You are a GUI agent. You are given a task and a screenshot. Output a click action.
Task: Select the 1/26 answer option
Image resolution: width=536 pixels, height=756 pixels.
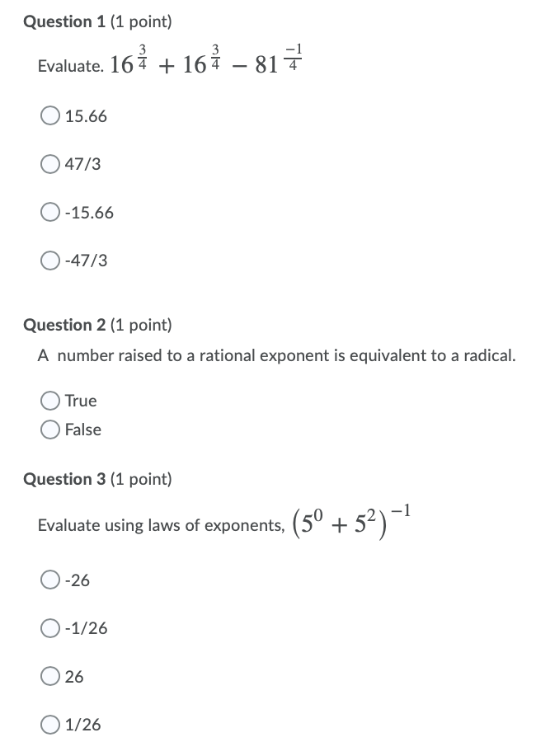(x=49, y=725)
